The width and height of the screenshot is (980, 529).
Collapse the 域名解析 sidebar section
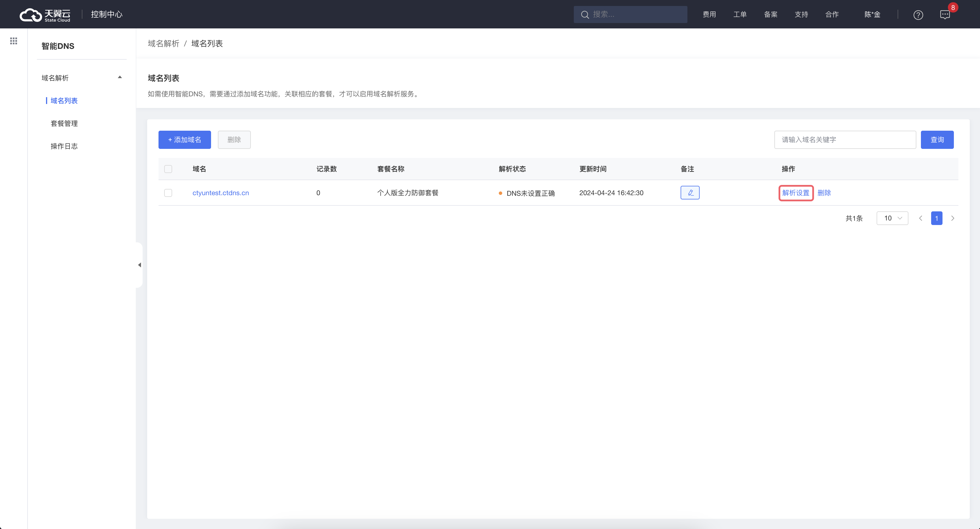tap(120, 77)
